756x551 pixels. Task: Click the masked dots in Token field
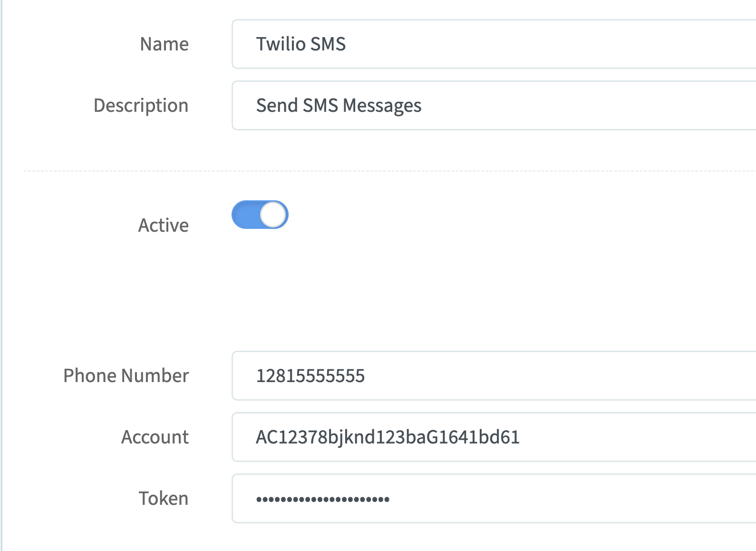323,499
